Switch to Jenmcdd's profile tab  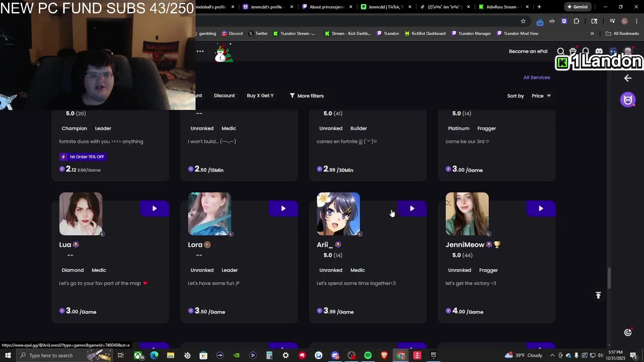(267, 7)
